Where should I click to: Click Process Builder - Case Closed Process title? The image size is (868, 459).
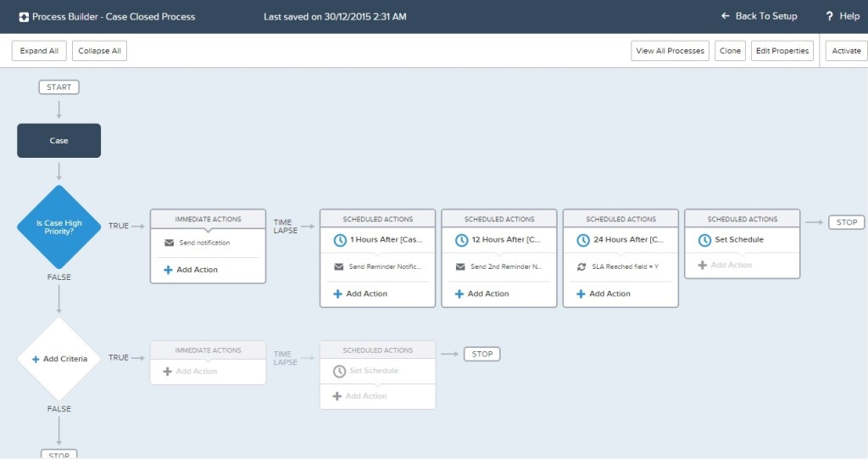[x=114, y=17]
